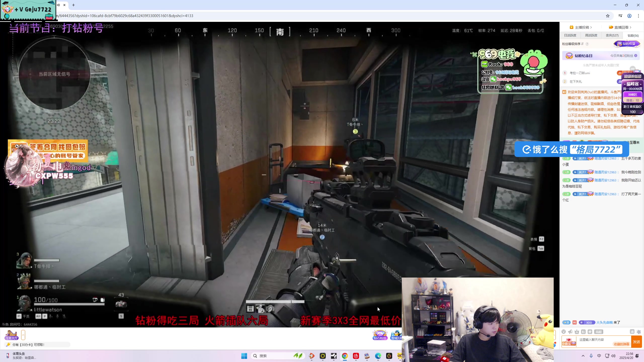
Task: Toggle 粉丝等级排序 sort order
Action: pyautogui.click(x=573, y=44)
